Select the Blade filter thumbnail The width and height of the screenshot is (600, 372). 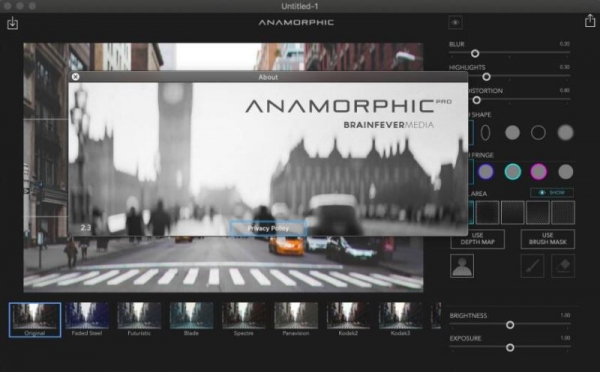pyautogui.click(x=191, y=319)
